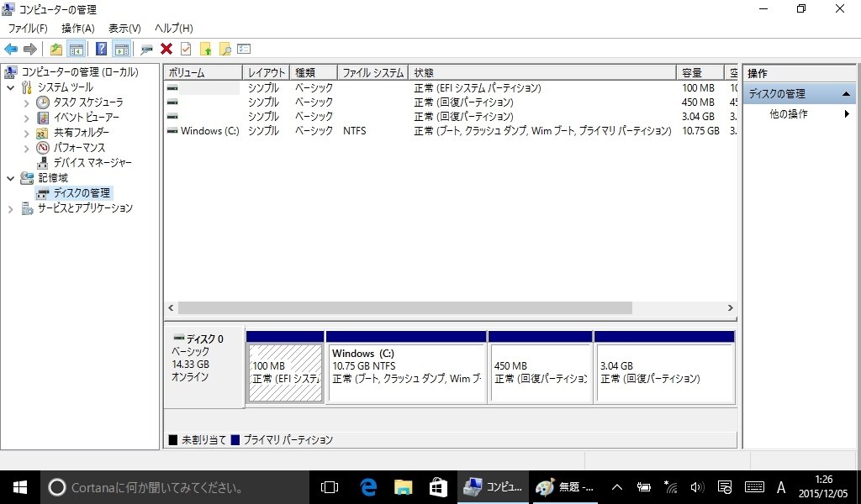Sort by the 種類 column header
The width and height of the screenshot is (861, 504).
tap(314, 72)
